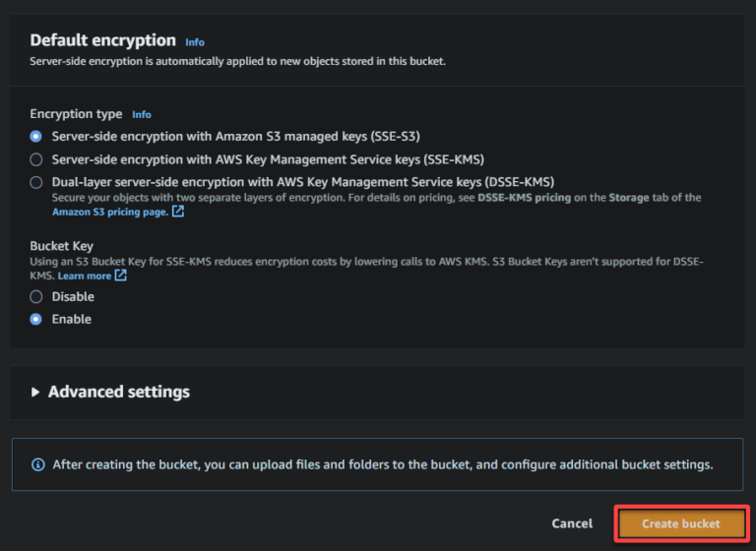Open Info link beside Encryption type
The width and height of the screenshot is (756, 551).
142,115
